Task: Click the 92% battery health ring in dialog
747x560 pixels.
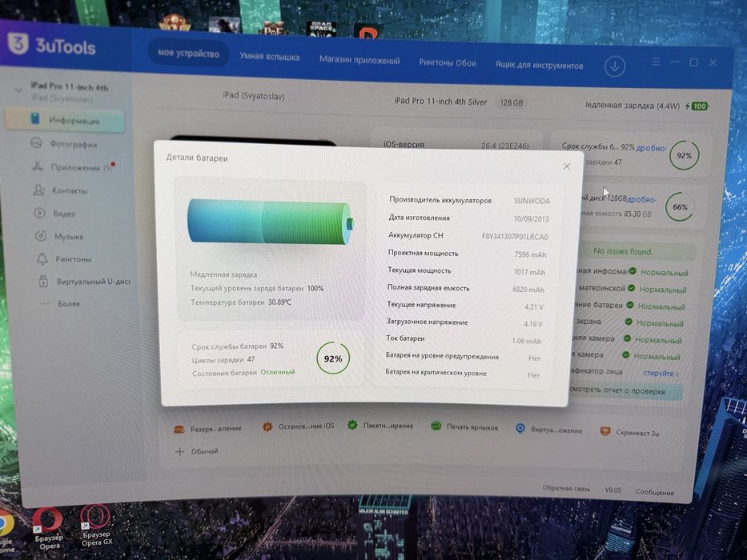Action: point(333,358)
